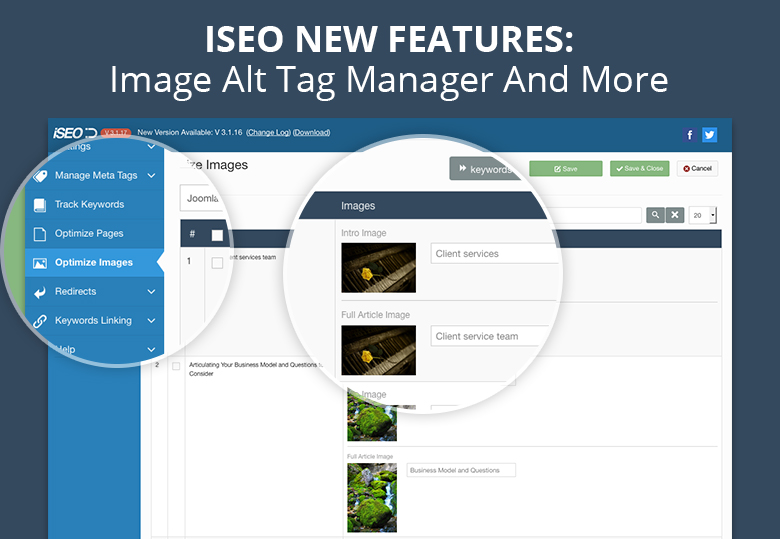Screen dimensions: 780x539
Task: Open Track Keywords menu item
Action: 89,205
